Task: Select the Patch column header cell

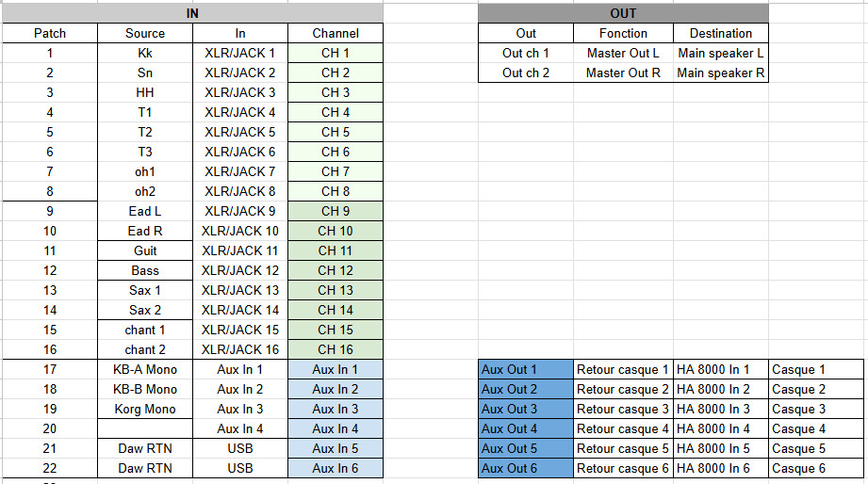Action: 50,33
